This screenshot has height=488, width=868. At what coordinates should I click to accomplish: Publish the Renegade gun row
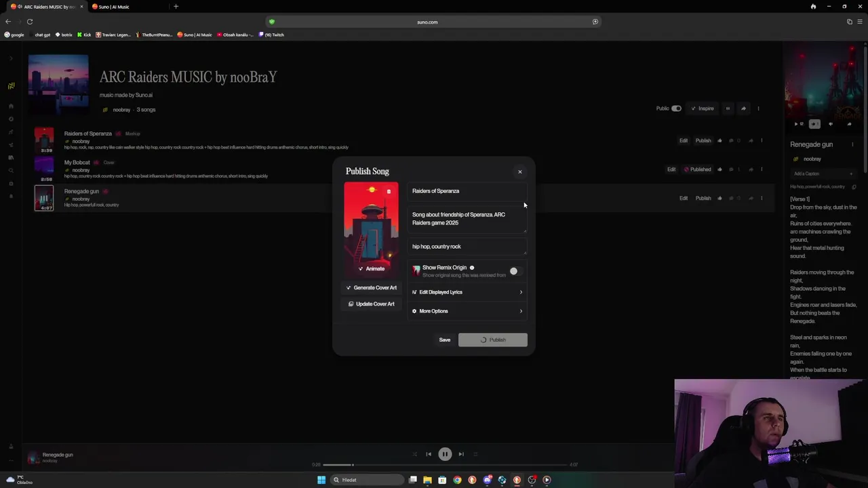pyautogui.click(x=703, y=199)
